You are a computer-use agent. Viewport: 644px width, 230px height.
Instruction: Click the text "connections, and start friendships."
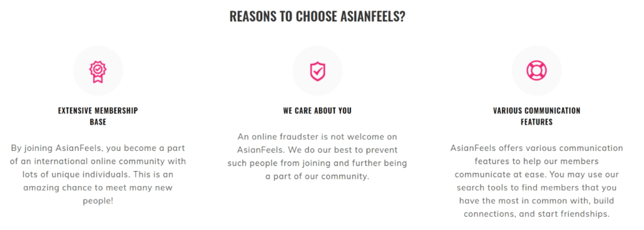point(536,214)
